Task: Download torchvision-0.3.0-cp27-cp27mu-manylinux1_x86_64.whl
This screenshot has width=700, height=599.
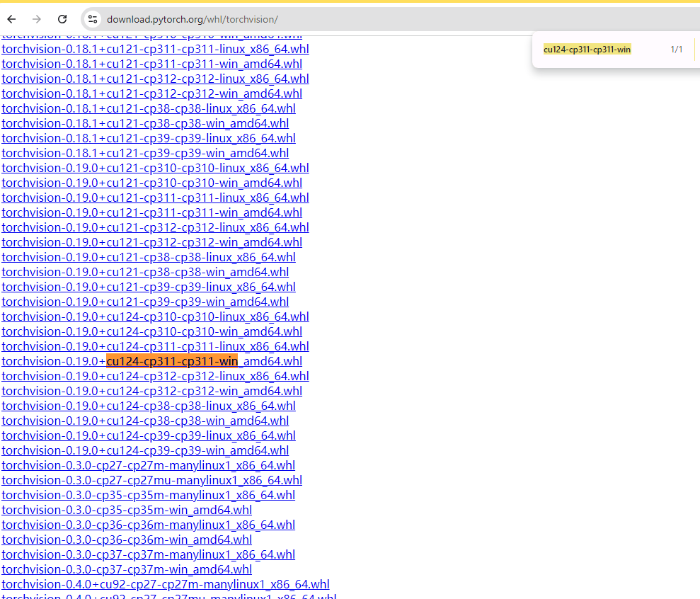Action: coord(151,480)
